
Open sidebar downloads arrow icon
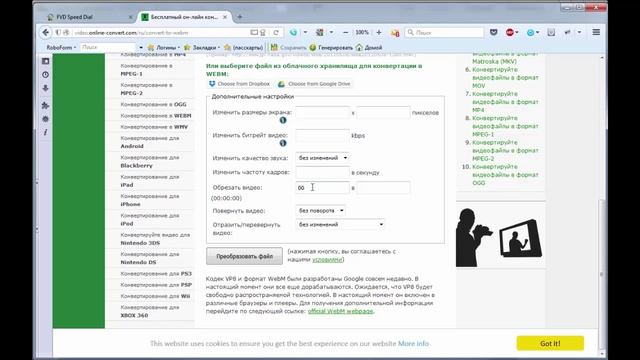click(x=45, y=88)
